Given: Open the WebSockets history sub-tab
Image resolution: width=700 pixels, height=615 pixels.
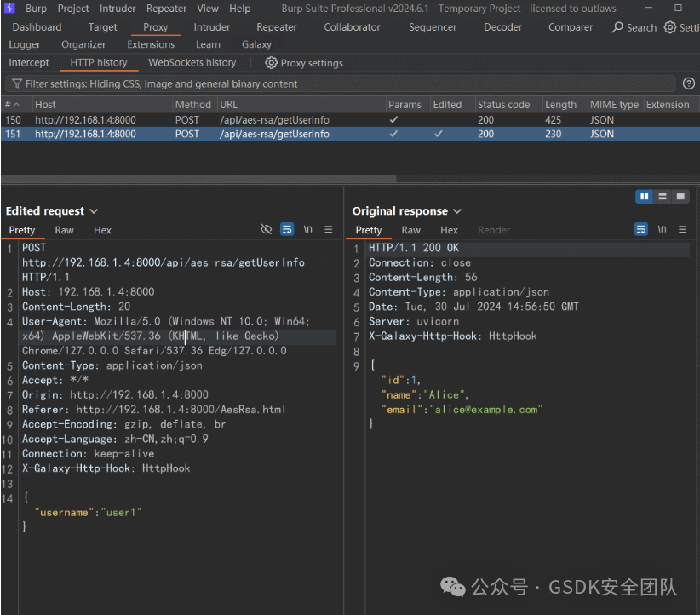Looking at the screenshot, I should click(192, 62).
